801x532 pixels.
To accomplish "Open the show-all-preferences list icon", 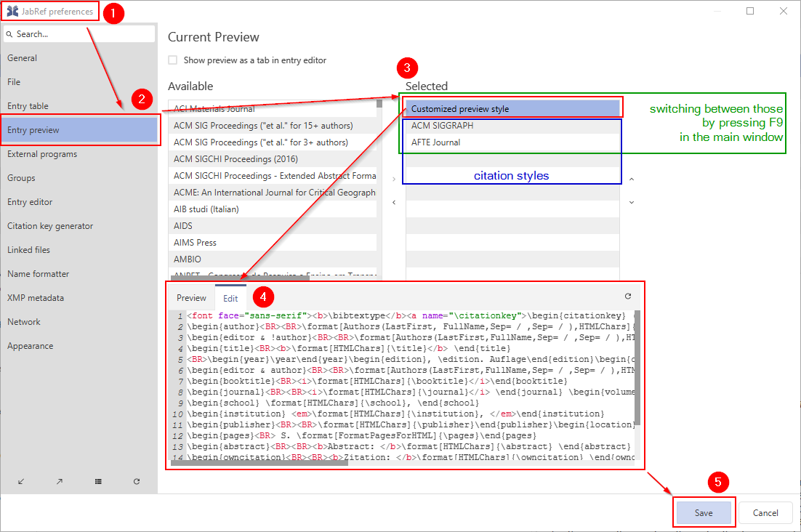I will point(98,481).
